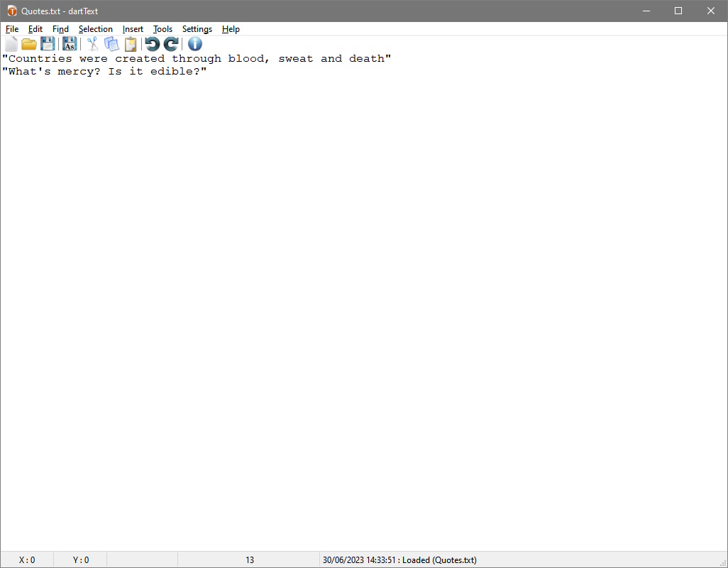
Task: Close the dartText window
Action: click(711, 11)
